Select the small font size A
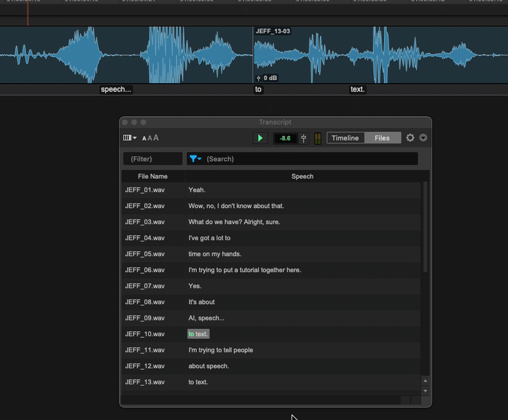 [x=144, y=138]
